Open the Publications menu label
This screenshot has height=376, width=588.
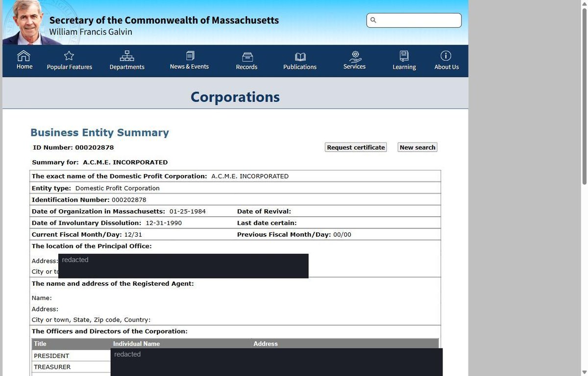click(x=300, y=67)
